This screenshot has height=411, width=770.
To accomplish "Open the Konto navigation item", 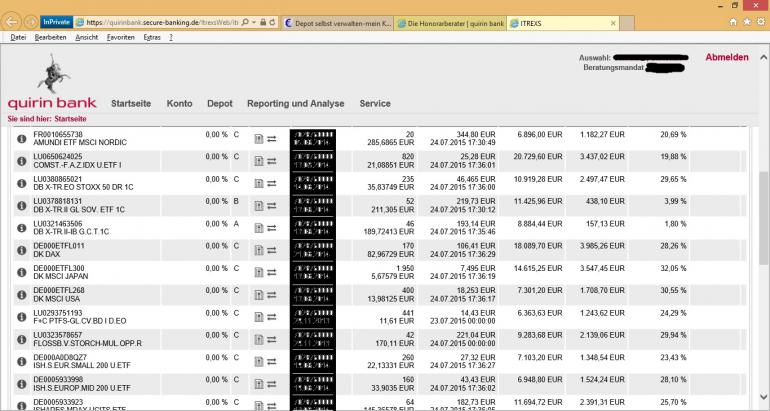I will 180,104.
